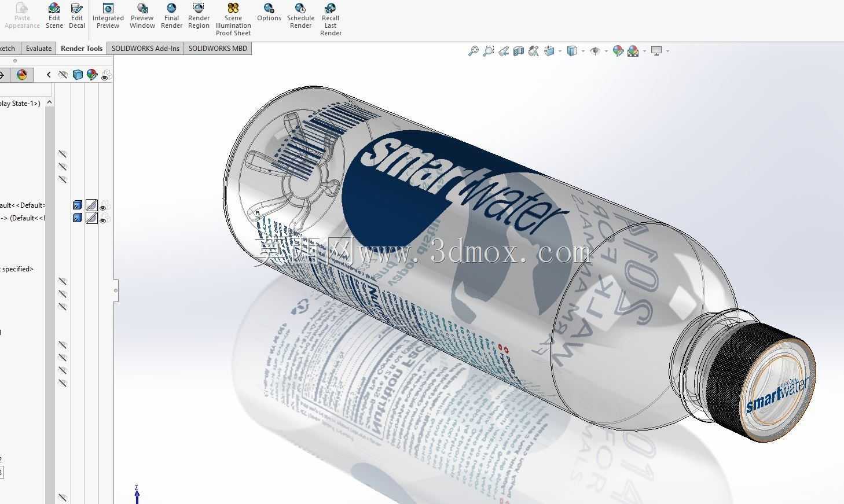
Task: Click the Appearances column header icon
Action: (92, 75)
